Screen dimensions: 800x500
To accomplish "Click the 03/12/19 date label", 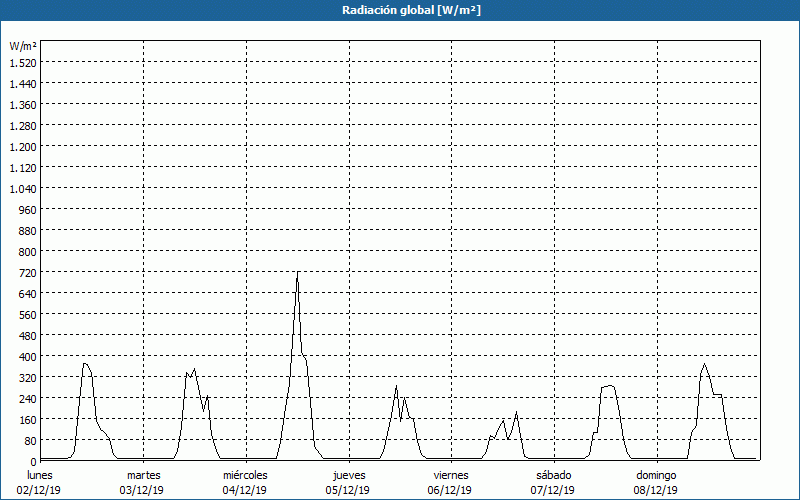I will click(x=141, y=490).
